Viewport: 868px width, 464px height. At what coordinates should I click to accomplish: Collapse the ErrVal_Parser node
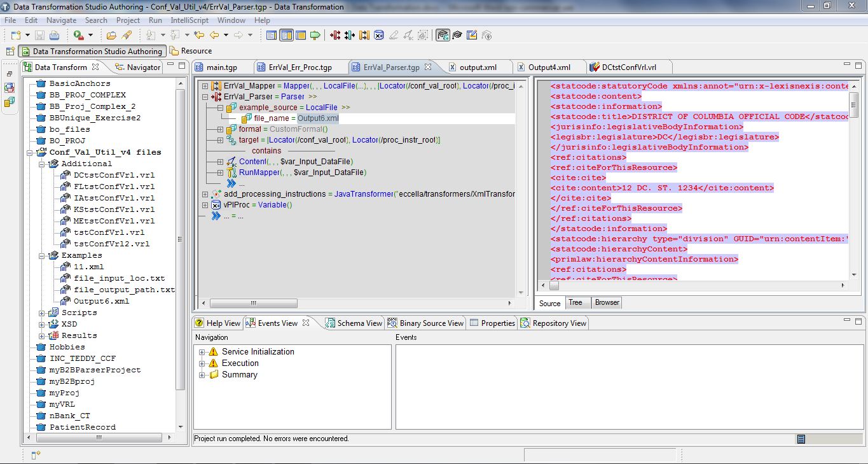[205, 97]
